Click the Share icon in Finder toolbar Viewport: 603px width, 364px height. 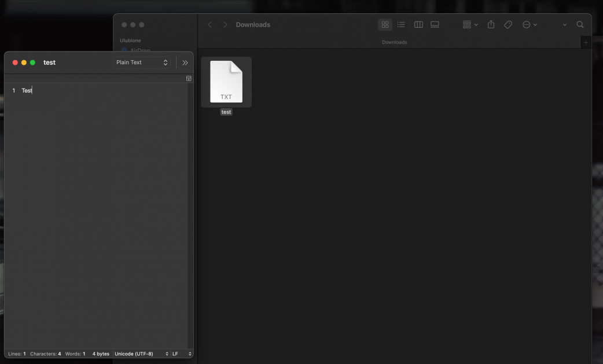click(491, 25)
